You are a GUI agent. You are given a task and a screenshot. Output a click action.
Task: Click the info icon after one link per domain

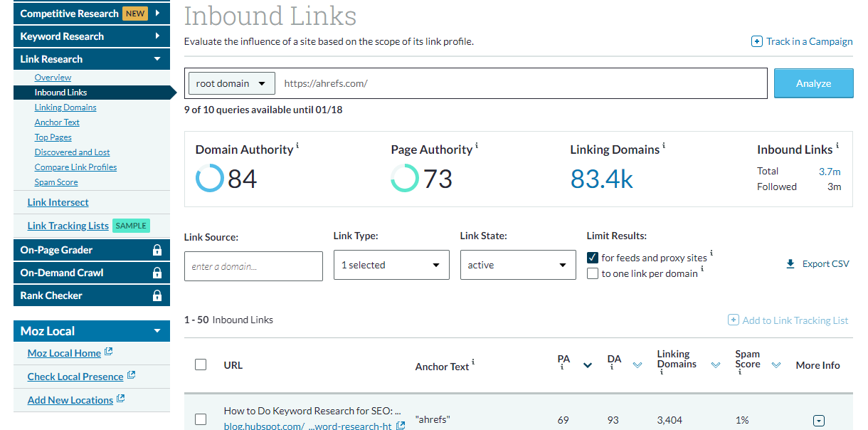pyautogui.click(x=702, y=269)
